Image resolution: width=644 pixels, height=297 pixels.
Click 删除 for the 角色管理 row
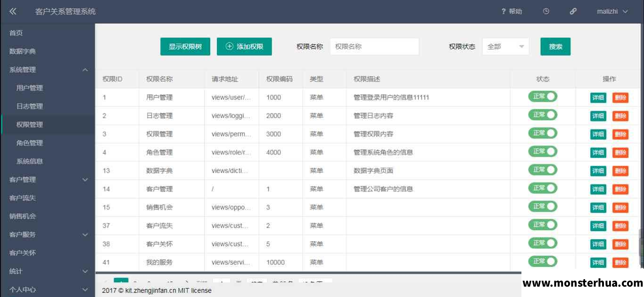[x=620, y=153]
